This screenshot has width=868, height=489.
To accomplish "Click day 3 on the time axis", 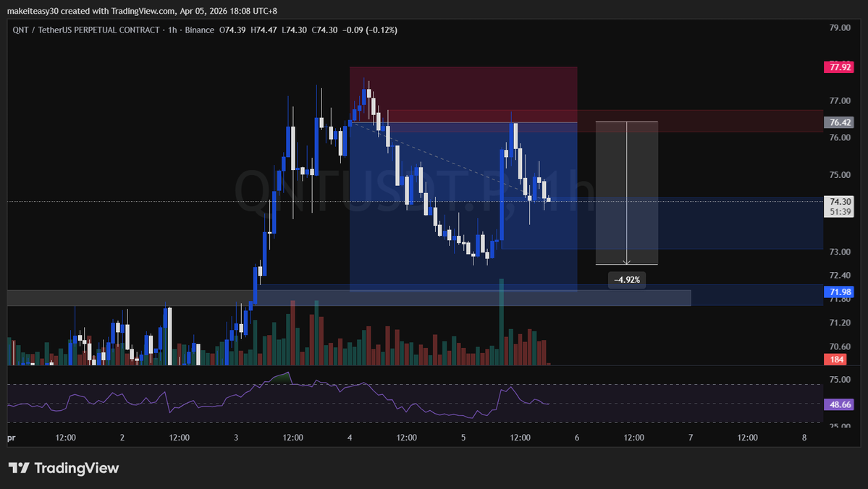I will click(x=236, y=438).
